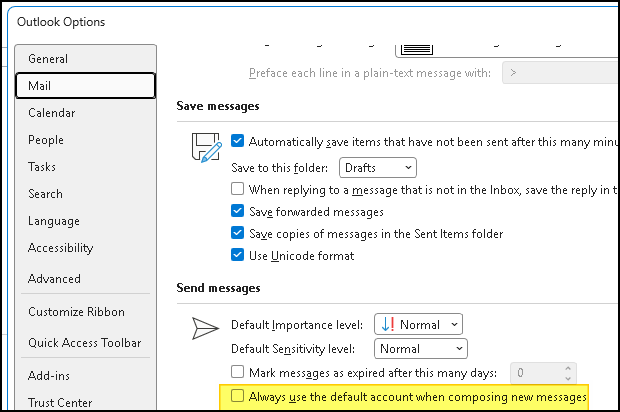Enable Always use the default account checkbox
Viewport: 620px width, 412px height.
click(x=237, y=395)
